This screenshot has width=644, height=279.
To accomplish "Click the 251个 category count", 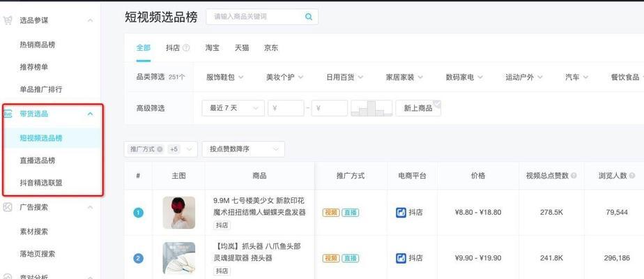I will 176,77.
